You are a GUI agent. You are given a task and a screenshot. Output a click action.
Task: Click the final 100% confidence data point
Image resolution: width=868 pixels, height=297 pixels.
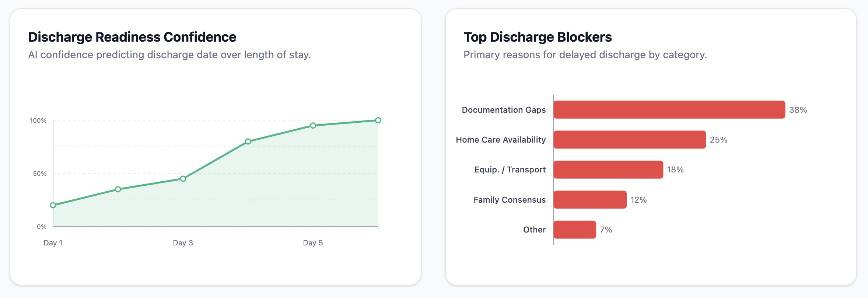pos(378,120)
